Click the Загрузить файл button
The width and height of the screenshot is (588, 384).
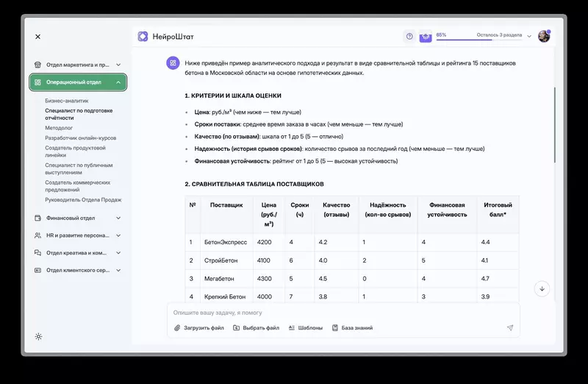pyautogui.click(x=199, y=328)
